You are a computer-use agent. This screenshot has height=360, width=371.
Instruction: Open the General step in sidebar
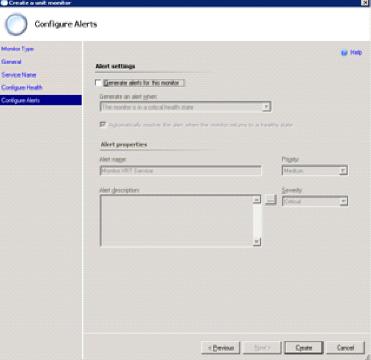[11, 62]
